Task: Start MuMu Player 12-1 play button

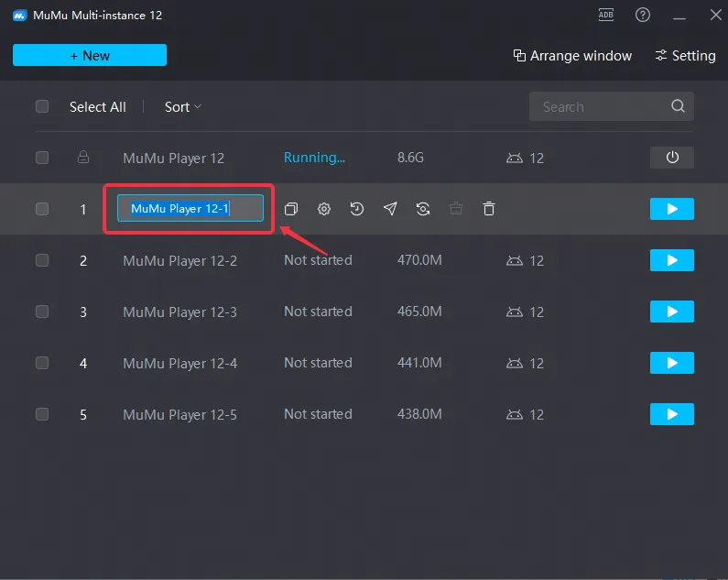Action: [x=672, y=209]
